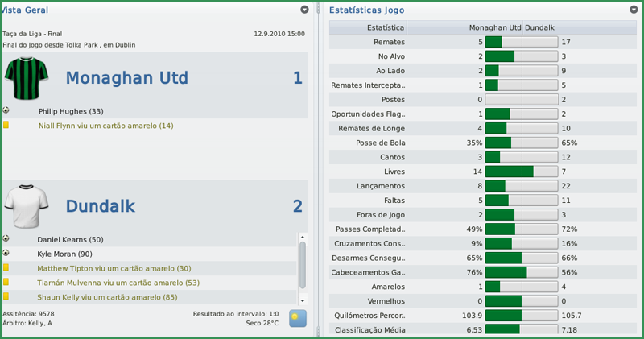The width and height of the screenshot is (644, 339).
Task: Click the goal ball icon beside Kyle Moran
Action: [x=6, y=254]
